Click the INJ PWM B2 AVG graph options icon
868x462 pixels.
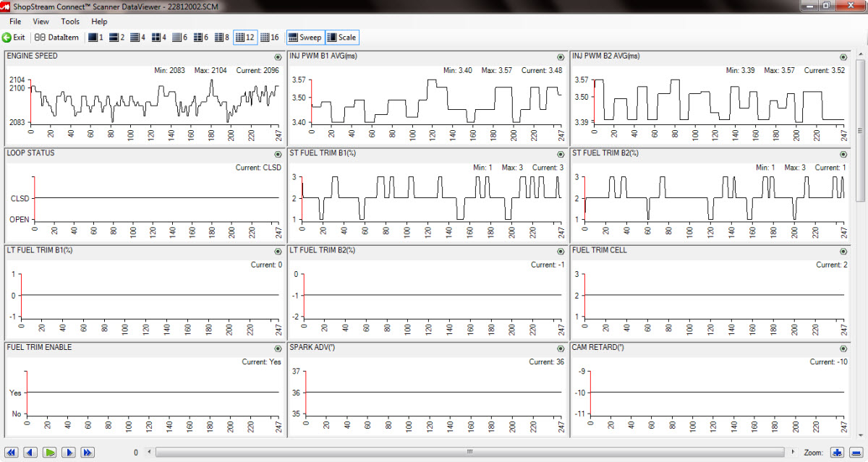click(842, 57)
